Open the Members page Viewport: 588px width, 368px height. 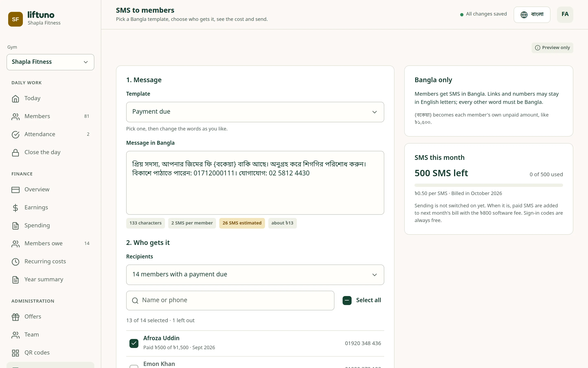50,116
